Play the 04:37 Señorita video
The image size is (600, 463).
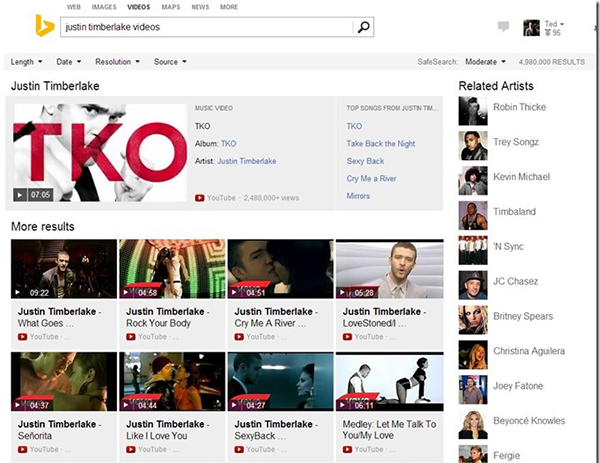17,405
